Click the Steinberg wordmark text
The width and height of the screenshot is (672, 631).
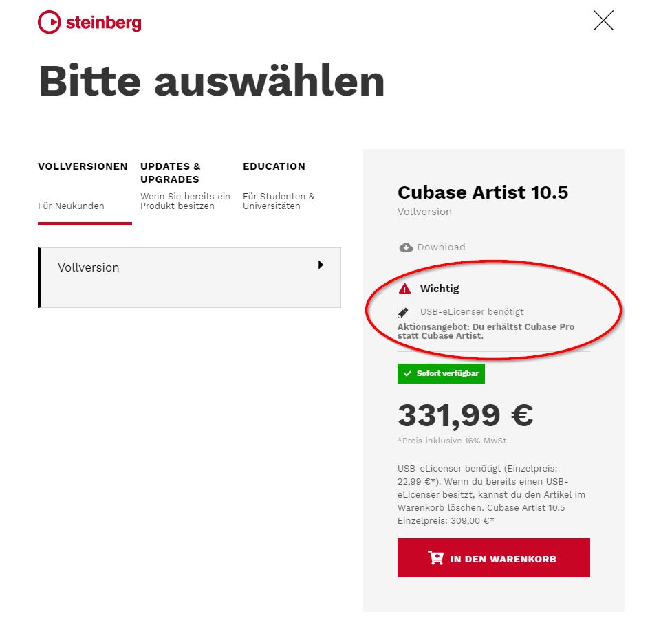point(103,23)
